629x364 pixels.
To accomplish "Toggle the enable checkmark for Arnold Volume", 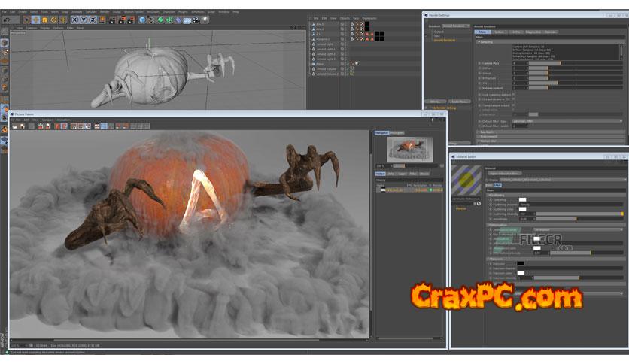I will coord(348,69).
